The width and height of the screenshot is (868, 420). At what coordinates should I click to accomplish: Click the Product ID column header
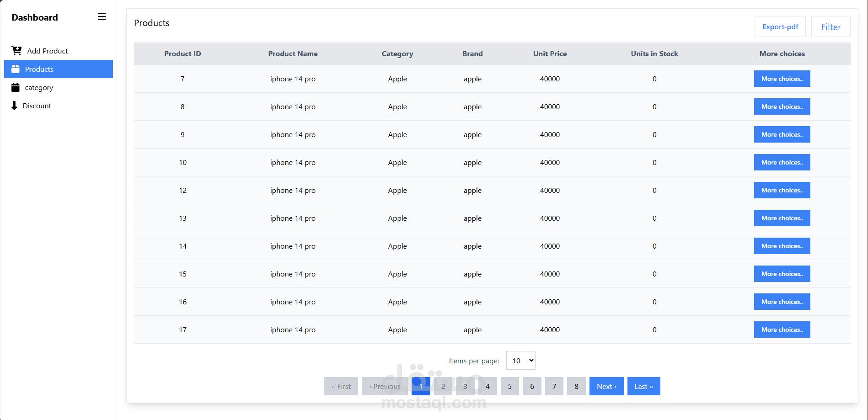182,53
